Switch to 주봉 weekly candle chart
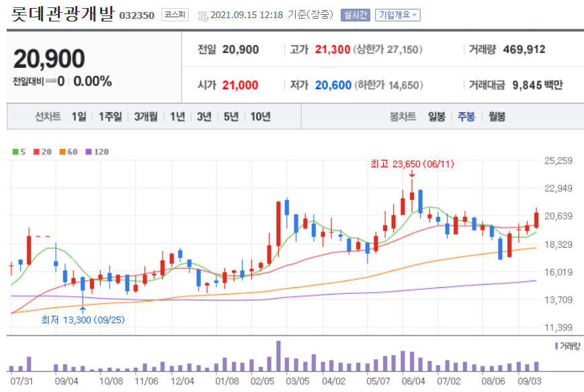The image size is (584, 392). (x=466, y=117)
